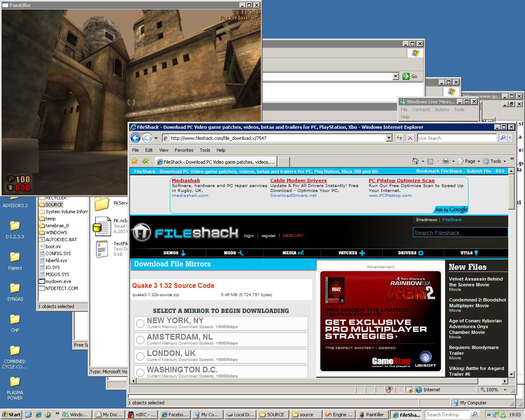
Task: Print the page with the printer icon
Action: pos(446,161)
